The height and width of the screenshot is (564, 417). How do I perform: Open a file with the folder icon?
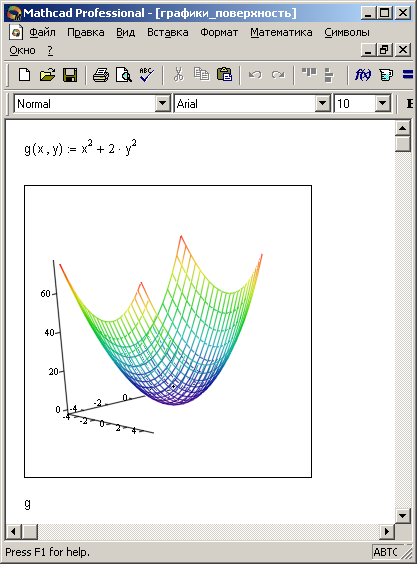pyautogui.click(x=47, y=75)
